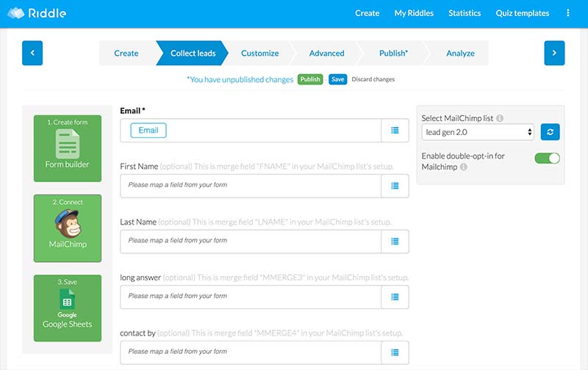Click the green Publish button

point(310,79)
